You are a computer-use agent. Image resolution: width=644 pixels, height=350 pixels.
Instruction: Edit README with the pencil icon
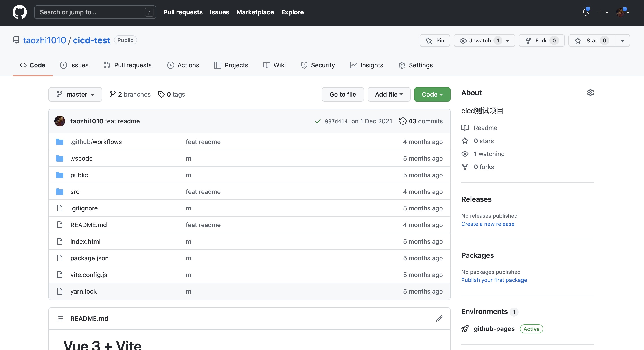click(439, 319)
